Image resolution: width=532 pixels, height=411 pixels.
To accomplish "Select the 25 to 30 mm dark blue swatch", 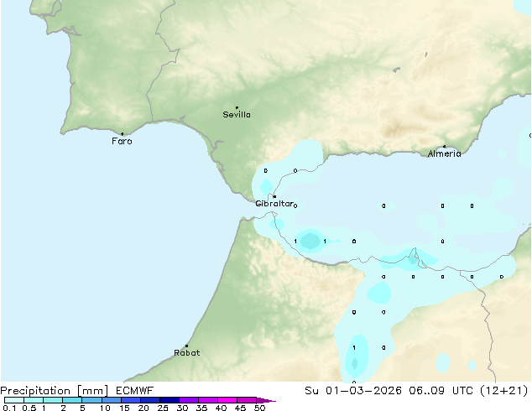I will pyautogui.click(x=170, y=400).
